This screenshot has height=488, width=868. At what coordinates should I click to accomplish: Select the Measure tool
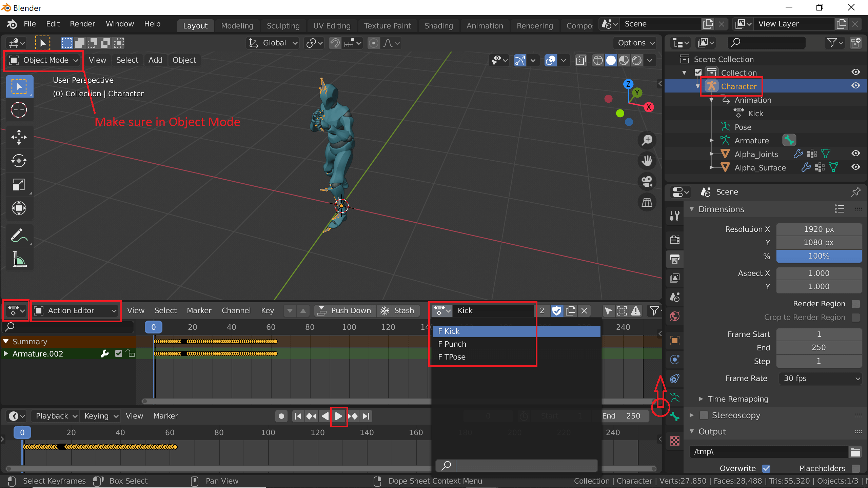click(19, 259)
